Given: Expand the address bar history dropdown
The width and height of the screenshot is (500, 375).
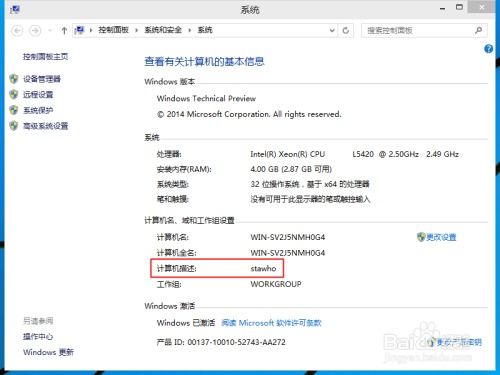Looking at the screenshot, I should [x=332, y=30].
